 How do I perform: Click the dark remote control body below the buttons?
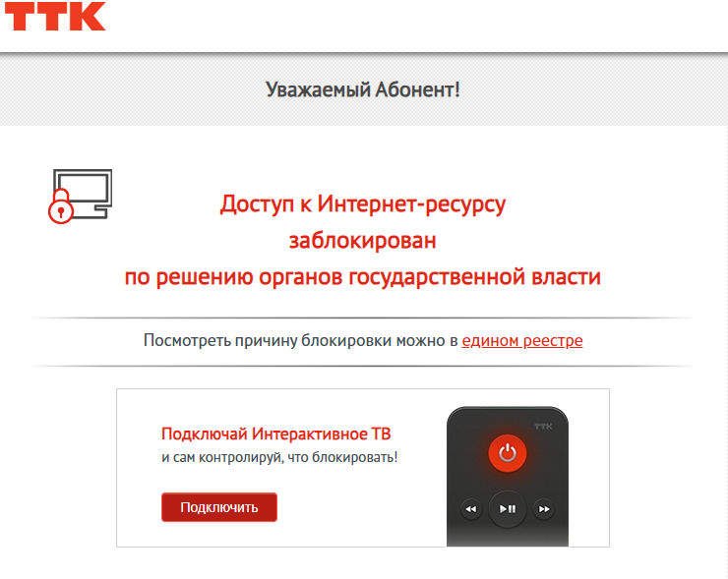pos(508,537)
